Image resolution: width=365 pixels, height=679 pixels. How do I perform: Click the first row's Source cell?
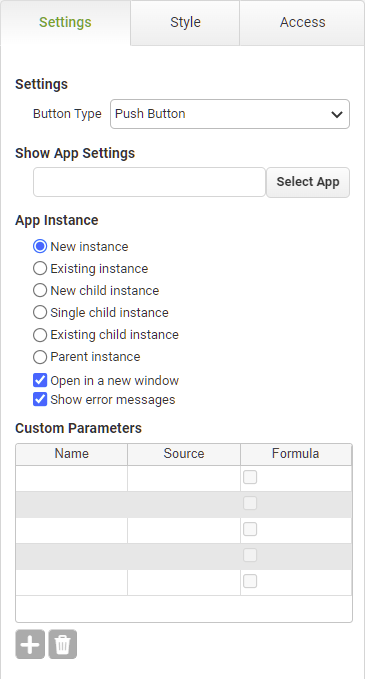tap(184, 479)
